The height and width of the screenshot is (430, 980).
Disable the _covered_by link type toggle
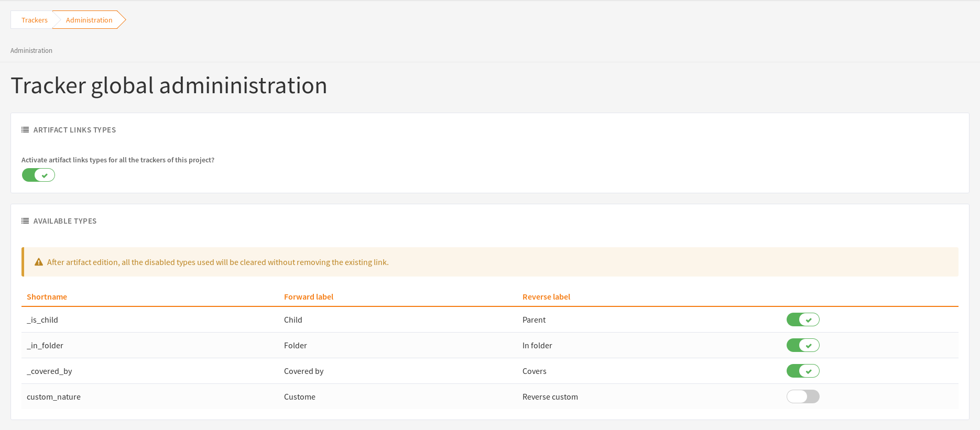[x=803, y=371]
